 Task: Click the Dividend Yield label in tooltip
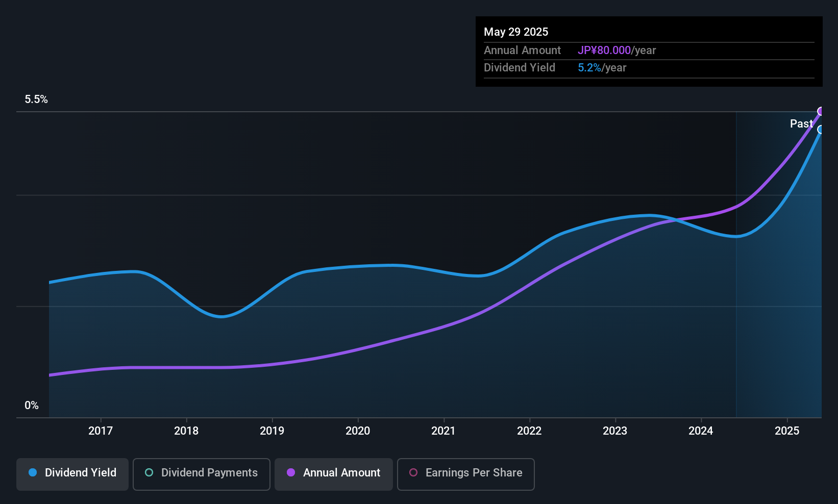520,68
